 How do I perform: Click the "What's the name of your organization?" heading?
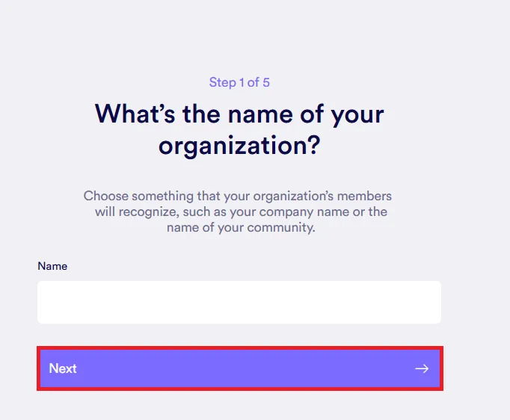pos(239,129)
